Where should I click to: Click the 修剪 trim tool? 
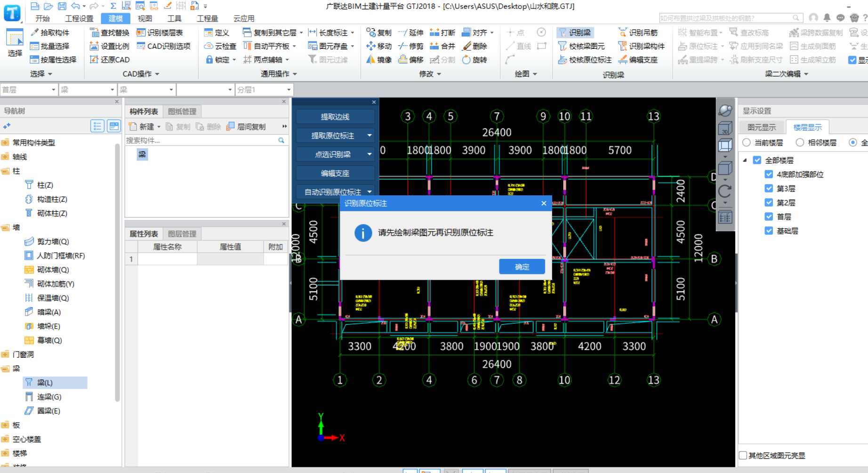[410, 46]
